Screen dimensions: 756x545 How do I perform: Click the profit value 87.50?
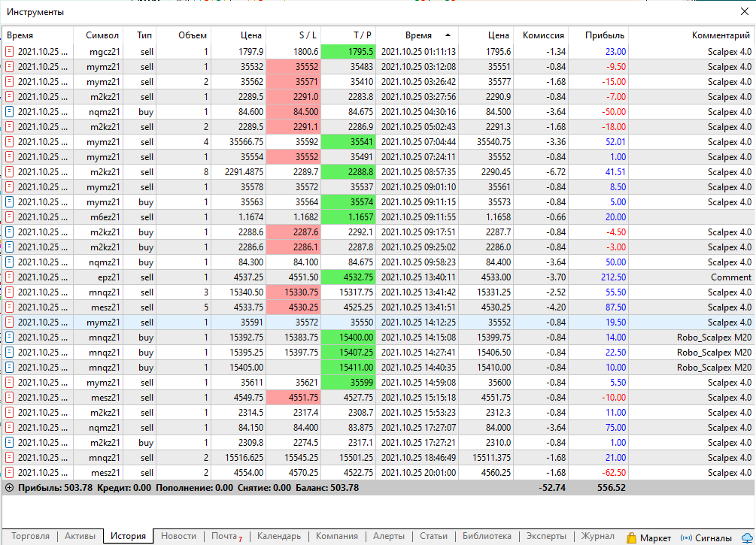615,307
